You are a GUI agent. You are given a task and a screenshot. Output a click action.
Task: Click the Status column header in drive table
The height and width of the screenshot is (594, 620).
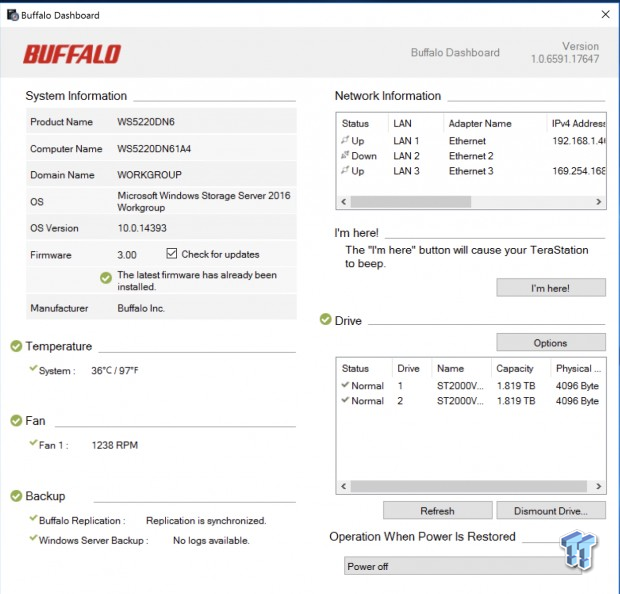355,369
